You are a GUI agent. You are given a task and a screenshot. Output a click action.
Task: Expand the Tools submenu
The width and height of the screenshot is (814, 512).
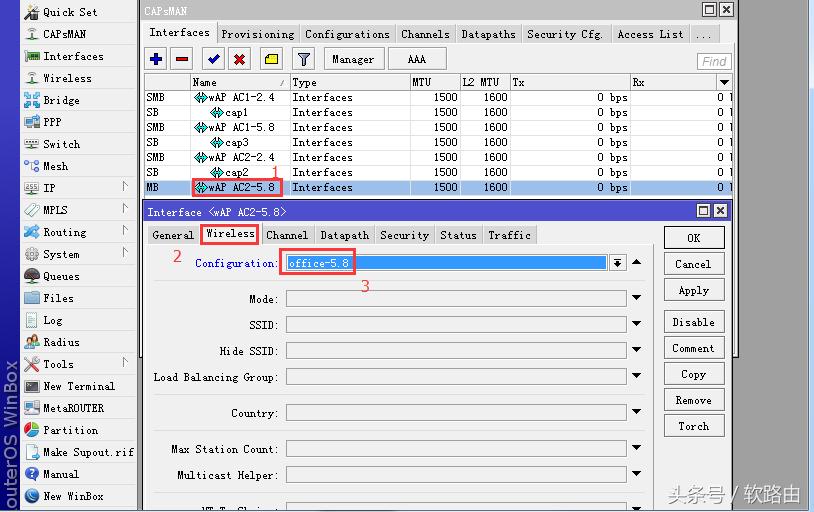pos(125,362)
